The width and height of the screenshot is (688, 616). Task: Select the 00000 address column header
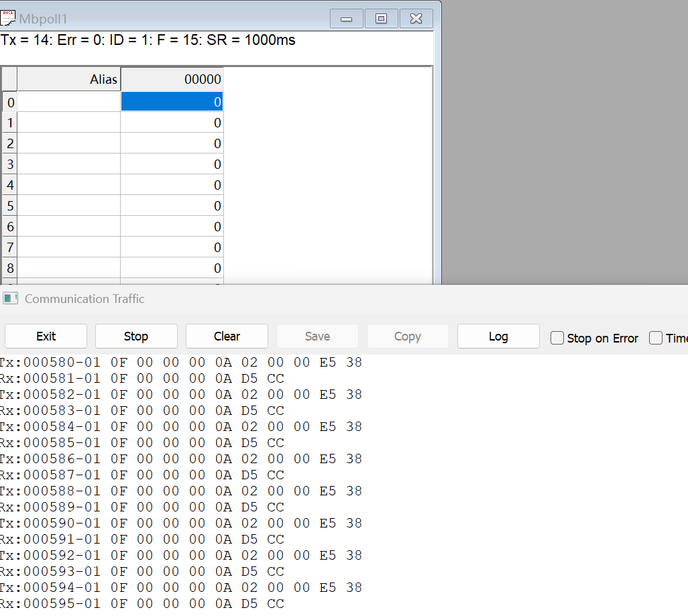[172, 78]
